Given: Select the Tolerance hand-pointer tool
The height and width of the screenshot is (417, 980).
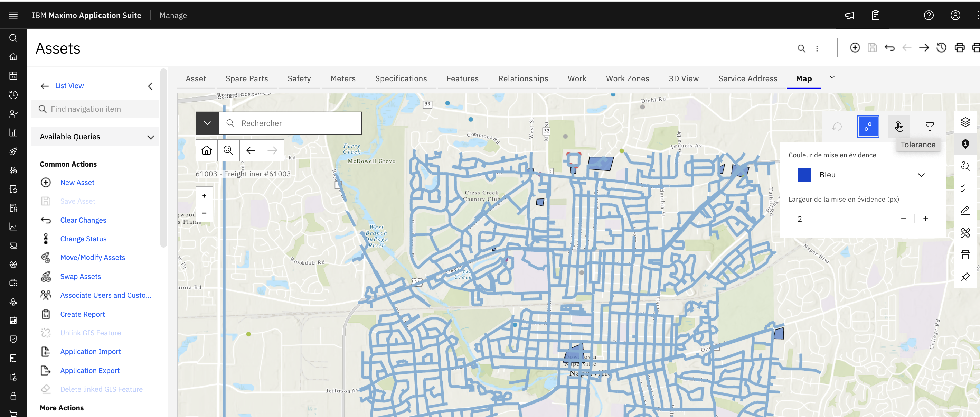Looking at the screenshot, I should pyautogui.click(x=898, y=127).
